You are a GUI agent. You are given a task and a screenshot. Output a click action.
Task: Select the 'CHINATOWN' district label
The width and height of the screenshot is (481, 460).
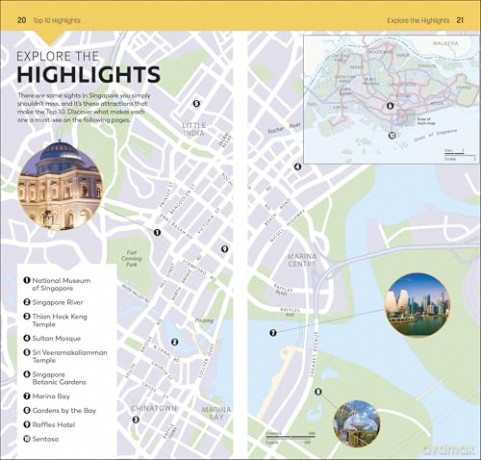tap(154, 408)
